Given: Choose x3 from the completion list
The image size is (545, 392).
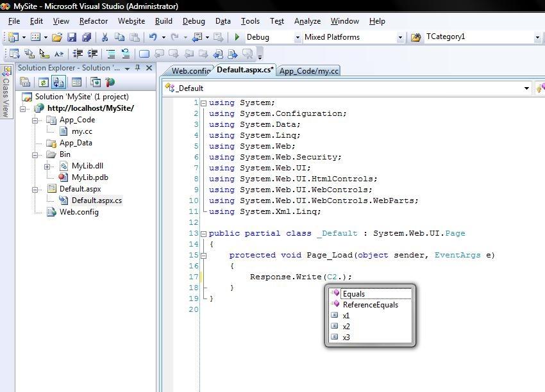Looking at the screenshot, I should (x=370, y=337).
